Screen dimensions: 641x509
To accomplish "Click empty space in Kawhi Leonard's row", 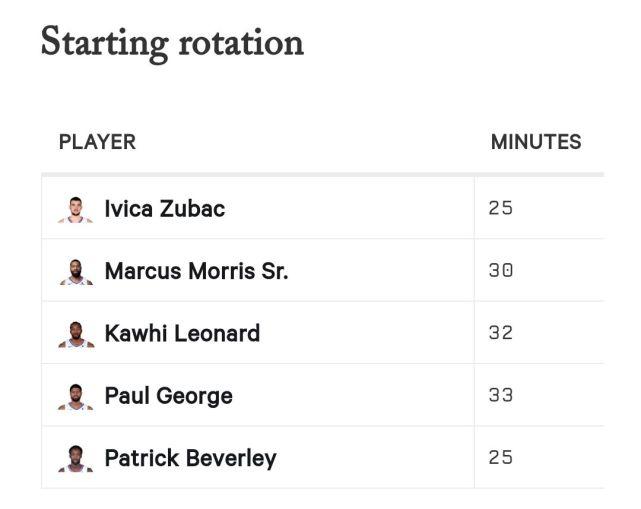I will [x=368, y=333].
